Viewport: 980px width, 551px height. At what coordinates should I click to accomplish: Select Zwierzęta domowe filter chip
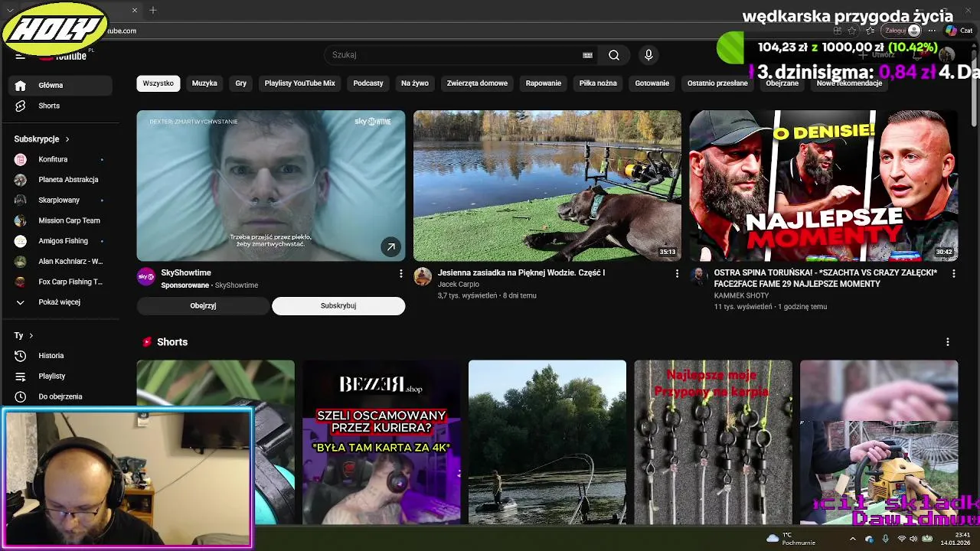tap(477, 83)
